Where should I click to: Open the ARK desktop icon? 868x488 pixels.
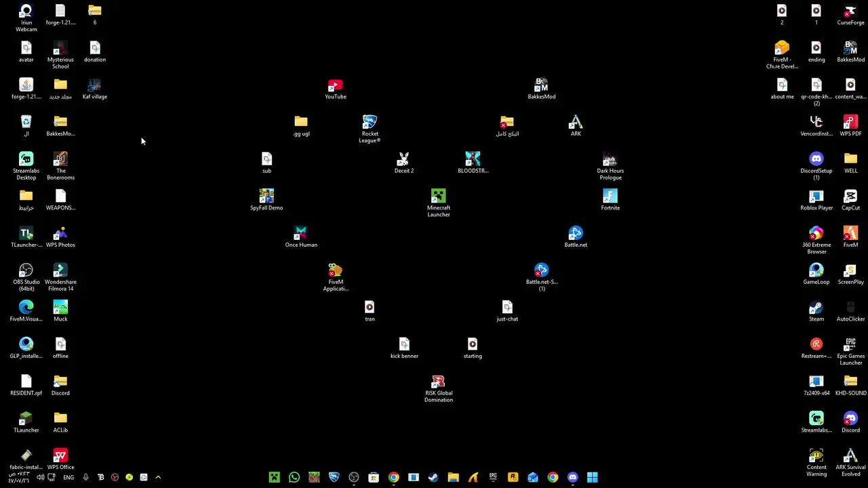coord(576,126)
